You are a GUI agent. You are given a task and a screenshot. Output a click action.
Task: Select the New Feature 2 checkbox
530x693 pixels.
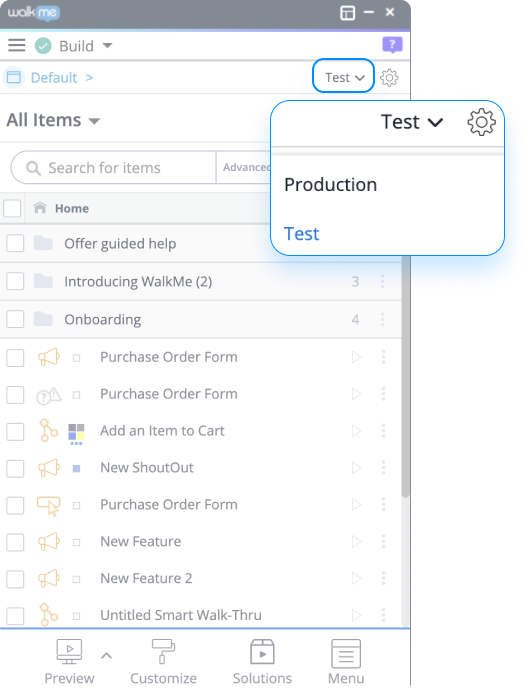click(x=15, y=579)
